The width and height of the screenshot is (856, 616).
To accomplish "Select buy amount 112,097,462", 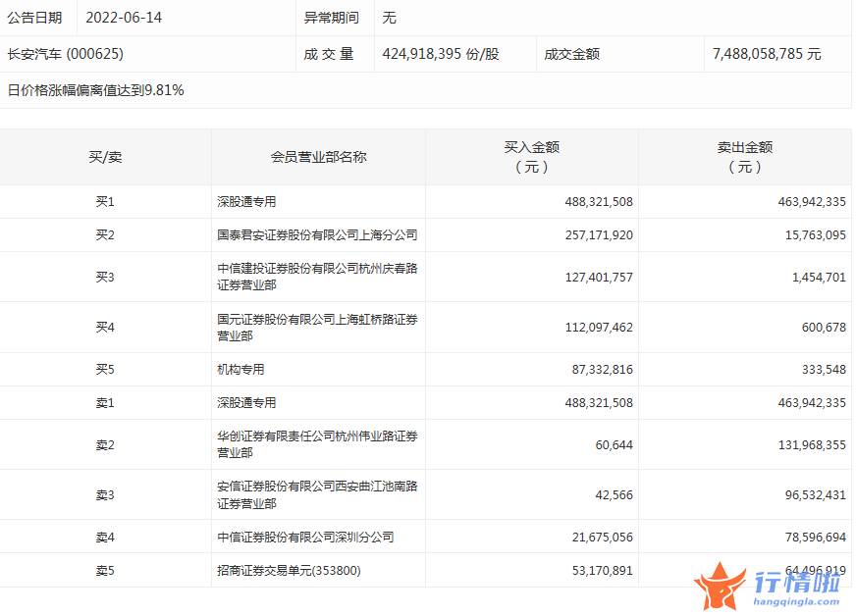I will [599, 328].
